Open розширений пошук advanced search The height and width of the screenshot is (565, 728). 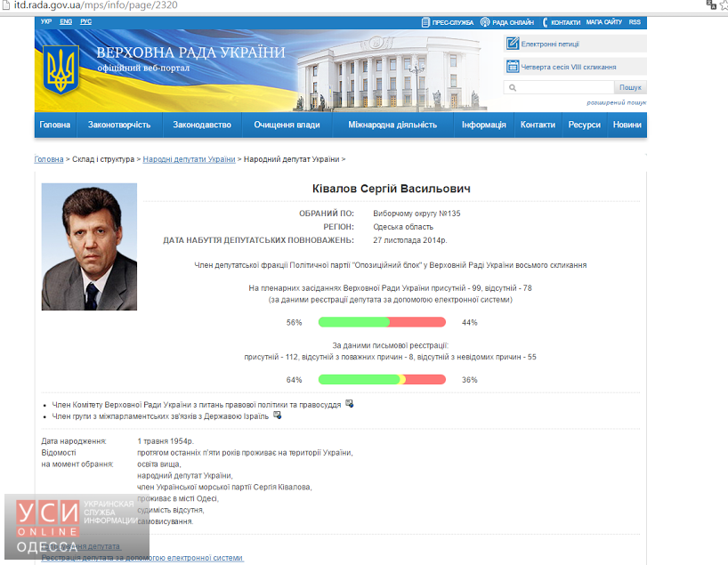tap(616, 102)
